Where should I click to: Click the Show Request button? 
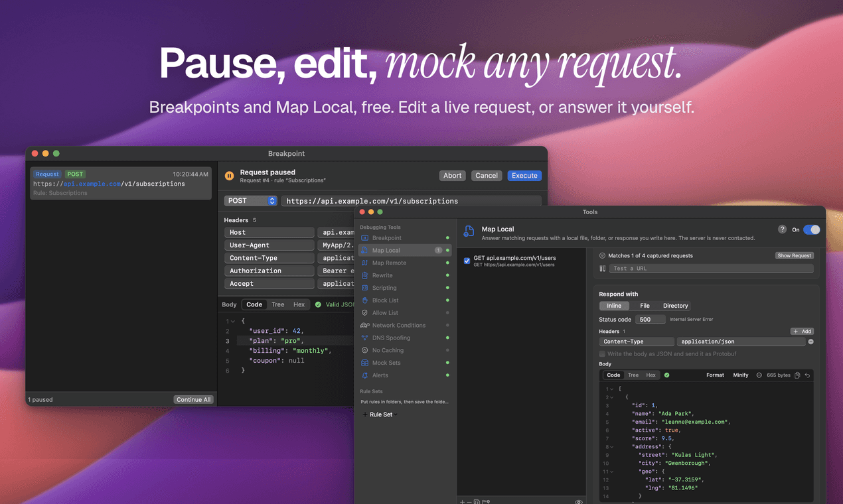794,255
